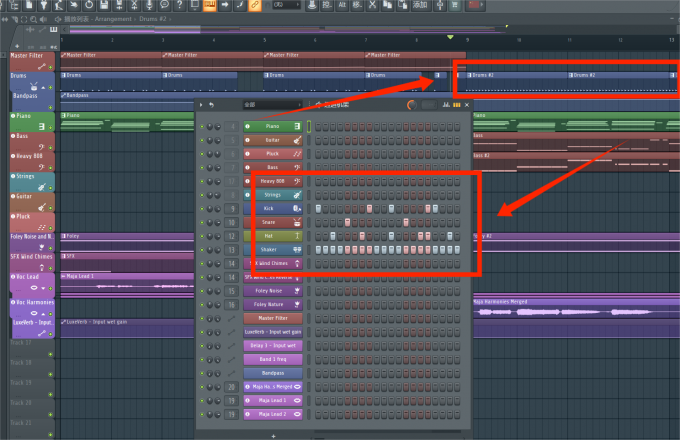Click the Piano channel's keyboard icon
Viewport: 680px width, 440px height.
298,127
